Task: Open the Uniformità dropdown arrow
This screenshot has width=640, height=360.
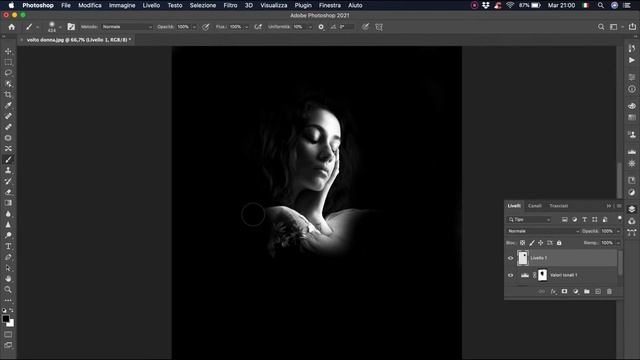Action: tap(310, 27)
